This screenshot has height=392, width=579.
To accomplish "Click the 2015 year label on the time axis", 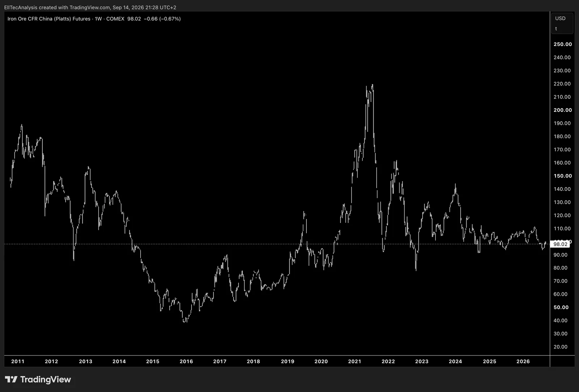I will (x=153, y=361).
